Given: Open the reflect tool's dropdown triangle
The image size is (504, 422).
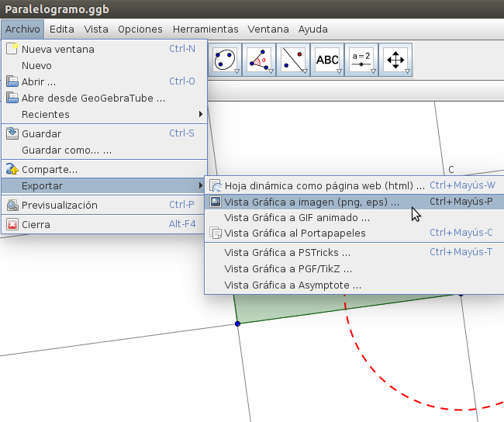Looking at the screenshot, I should point(305,71).
